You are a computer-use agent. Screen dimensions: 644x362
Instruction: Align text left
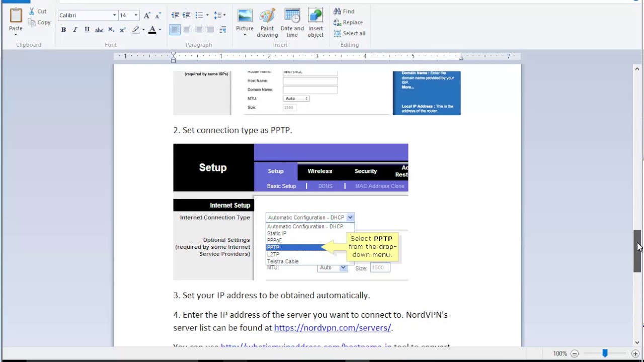tap(175, 30)
